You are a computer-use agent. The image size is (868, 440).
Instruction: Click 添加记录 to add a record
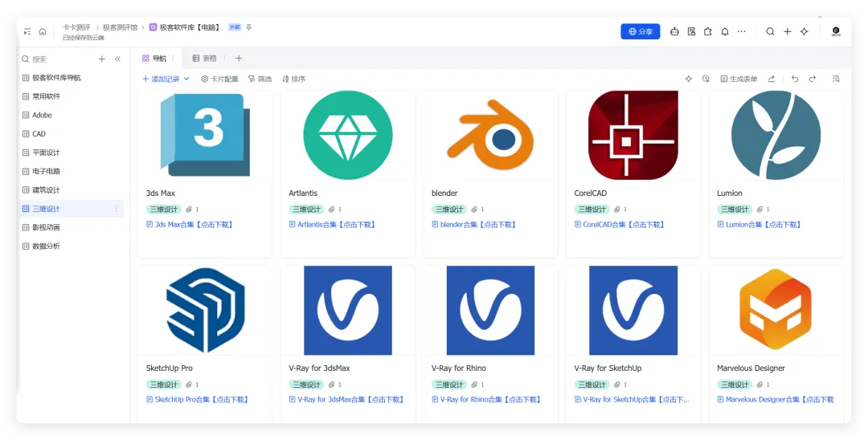coord(161,79)
